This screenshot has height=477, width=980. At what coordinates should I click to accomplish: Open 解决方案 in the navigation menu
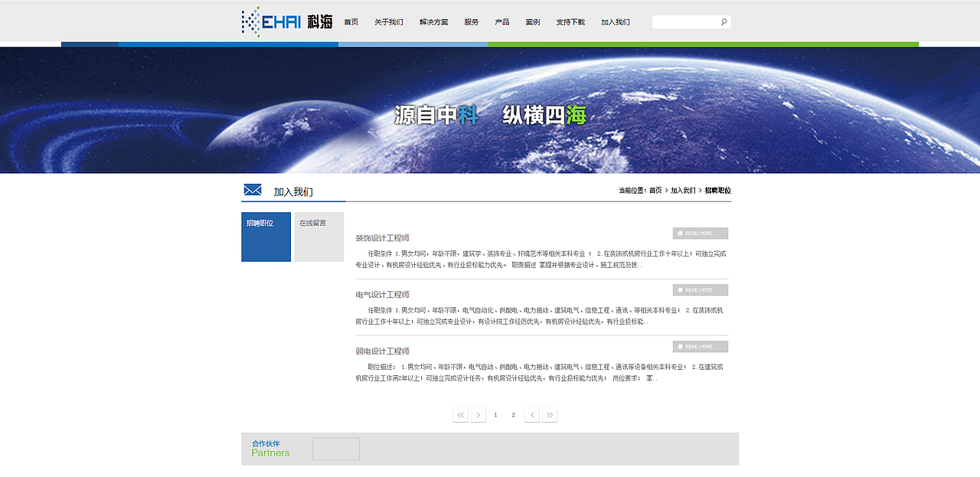click(x=434, y=22)
